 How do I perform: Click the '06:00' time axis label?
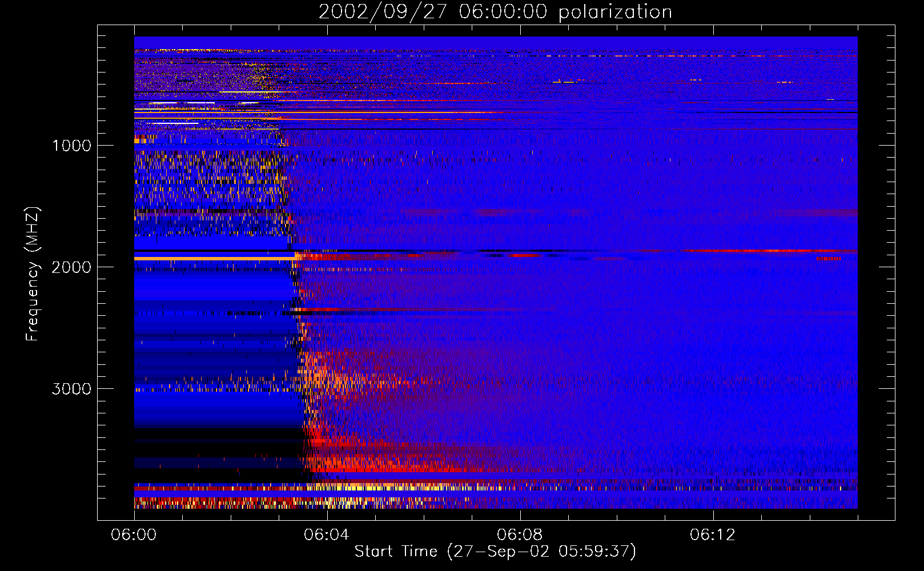134,535
